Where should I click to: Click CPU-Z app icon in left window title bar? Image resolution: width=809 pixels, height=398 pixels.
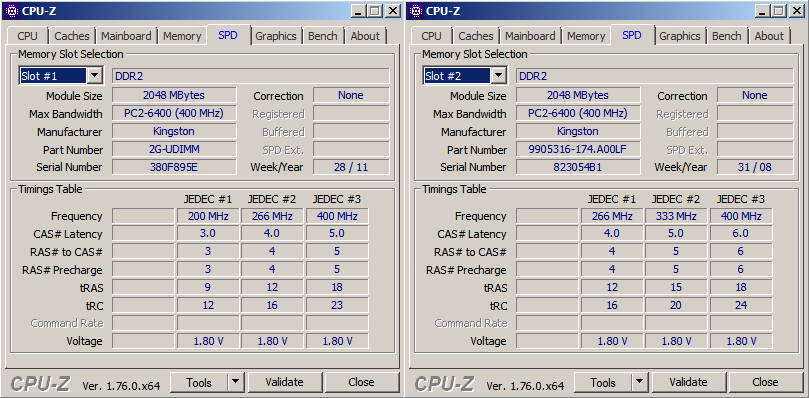coord(11,11)
